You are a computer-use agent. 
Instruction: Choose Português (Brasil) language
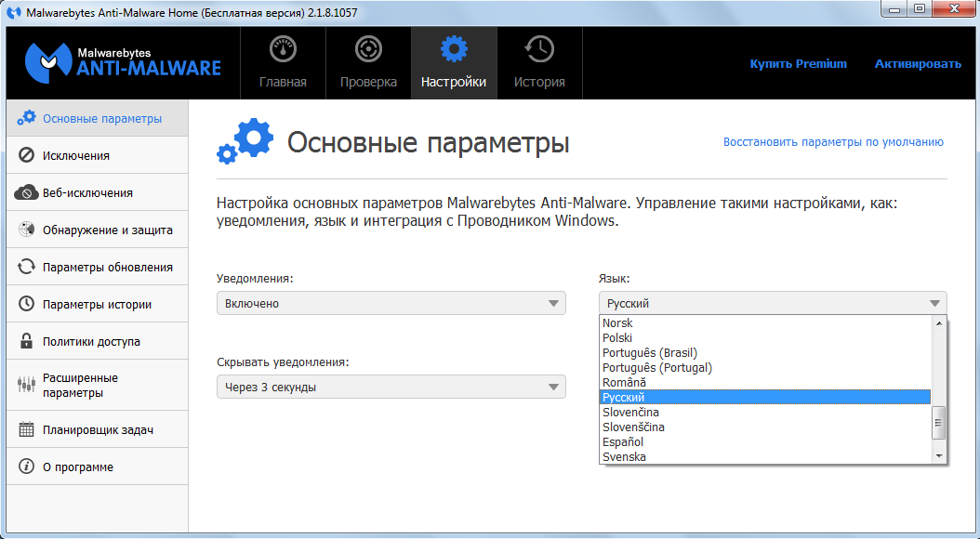[764, 353]
